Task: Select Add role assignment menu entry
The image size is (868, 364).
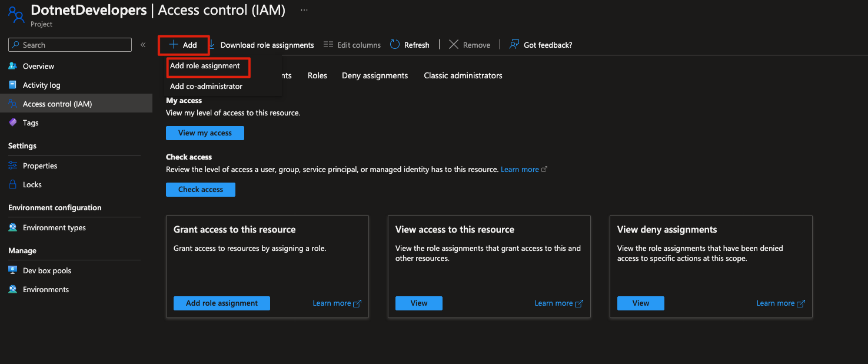Action: pyautogui.click(x=205, y=66)
